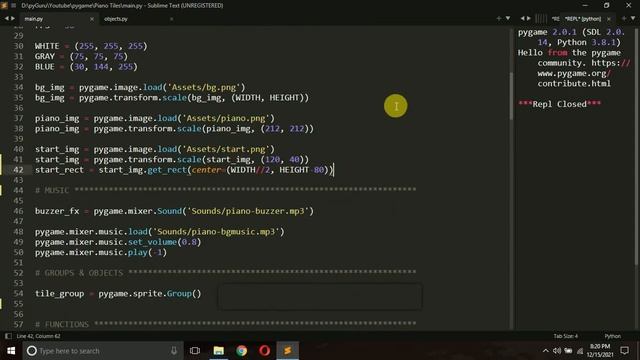The image size is (640, 360).
Task: Select the *REPL* [python] tab
Action: pyautogui.click(x=583, y=19)
